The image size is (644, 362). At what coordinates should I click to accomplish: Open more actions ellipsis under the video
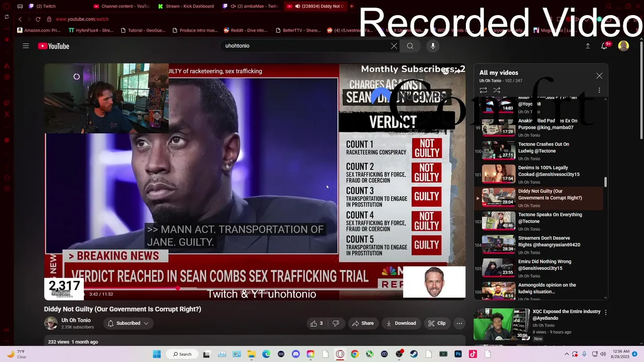459,323
